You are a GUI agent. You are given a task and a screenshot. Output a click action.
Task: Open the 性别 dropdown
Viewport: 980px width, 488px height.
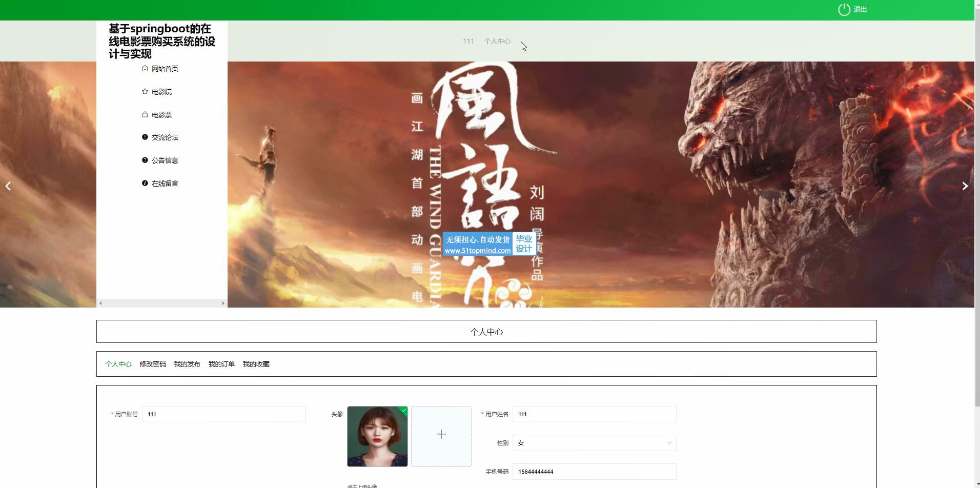[595, 443]
